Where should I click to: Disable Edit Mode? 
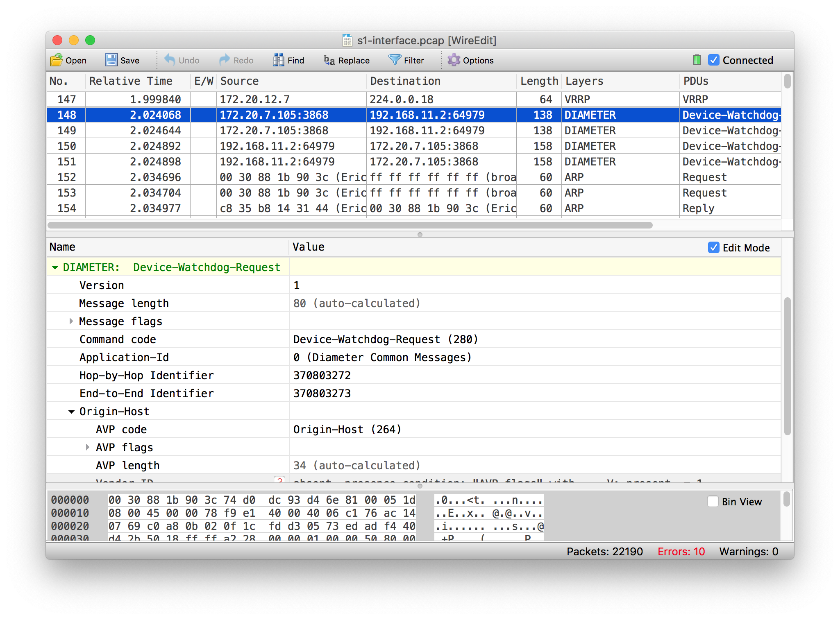click(714, 247)
